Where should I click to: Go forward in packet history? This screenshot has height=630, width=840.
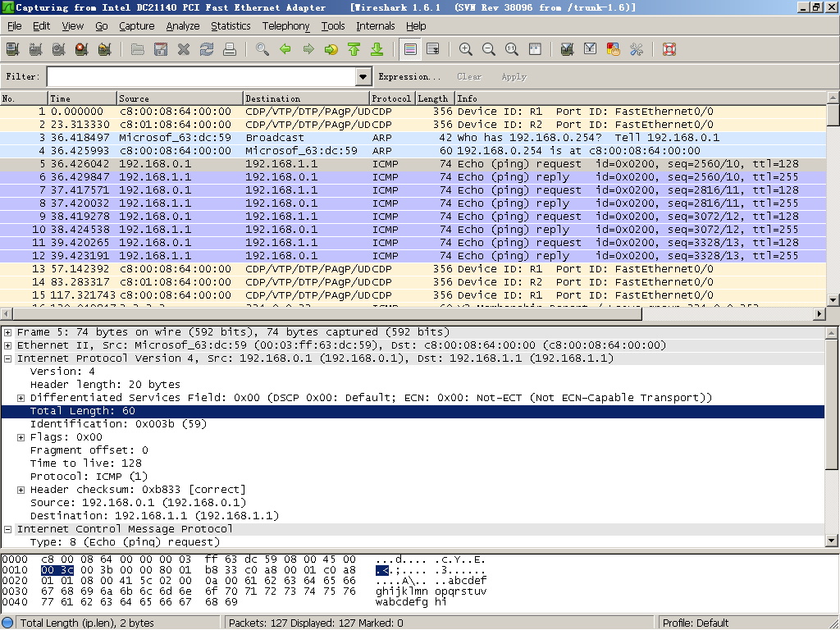pos(308,50)
